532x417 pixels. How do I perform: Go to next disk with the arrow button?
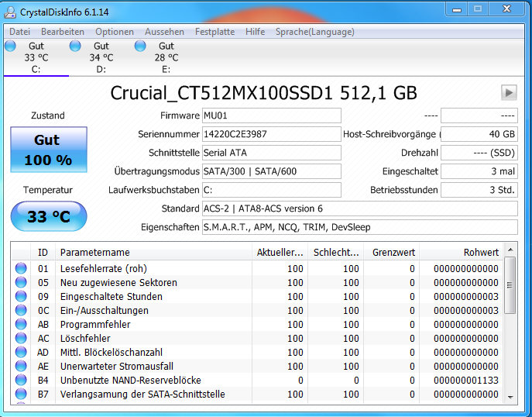pyautogui.click(x=509, y=92)
